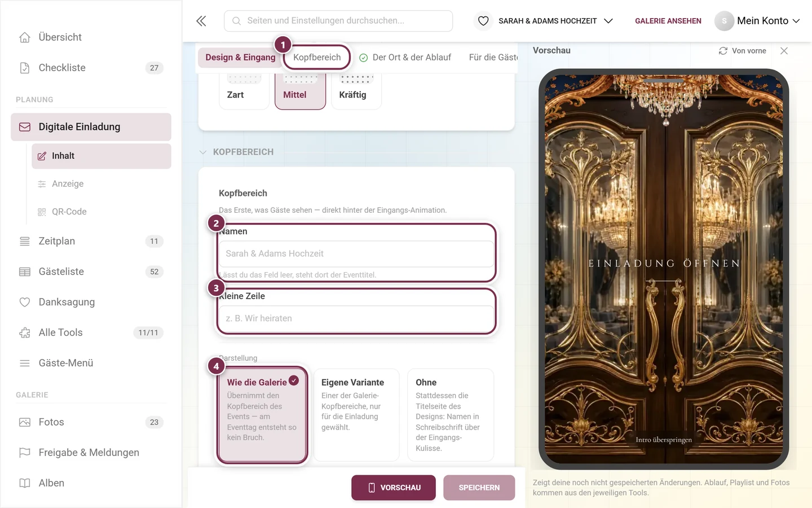812x508 pixels.
Task: Click heart icon beside Sarah & Adams Hochzeit
Action: 483,21
